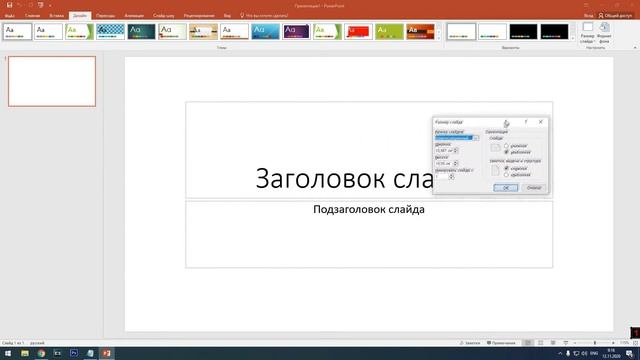
Task: Click the ENG language indicator in taskbar
Action: click(x=594, y=353)
